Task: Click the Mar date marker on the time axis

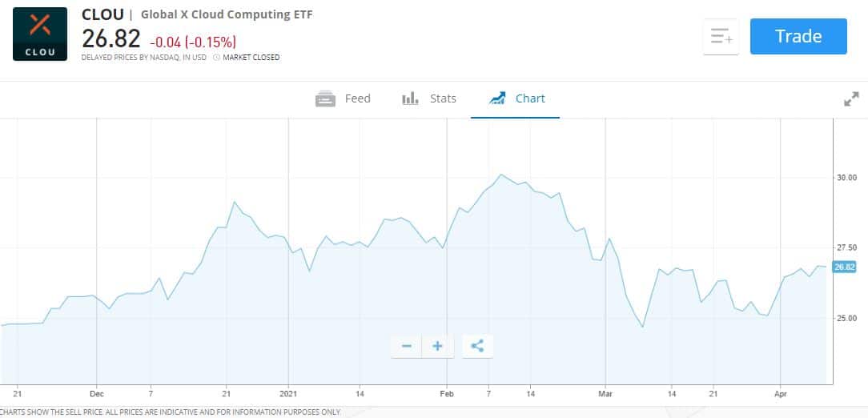Action: (605, 394)
